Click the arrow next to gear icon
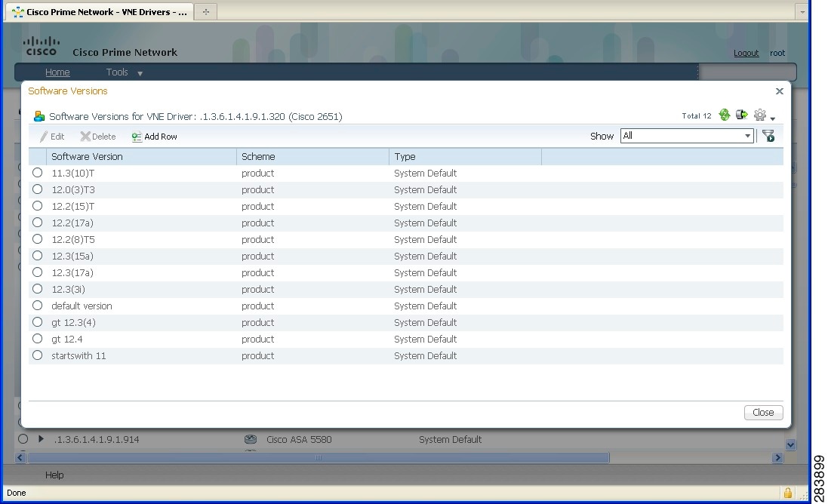The width and height of the screenshot is (828, 504). point(773,118)
